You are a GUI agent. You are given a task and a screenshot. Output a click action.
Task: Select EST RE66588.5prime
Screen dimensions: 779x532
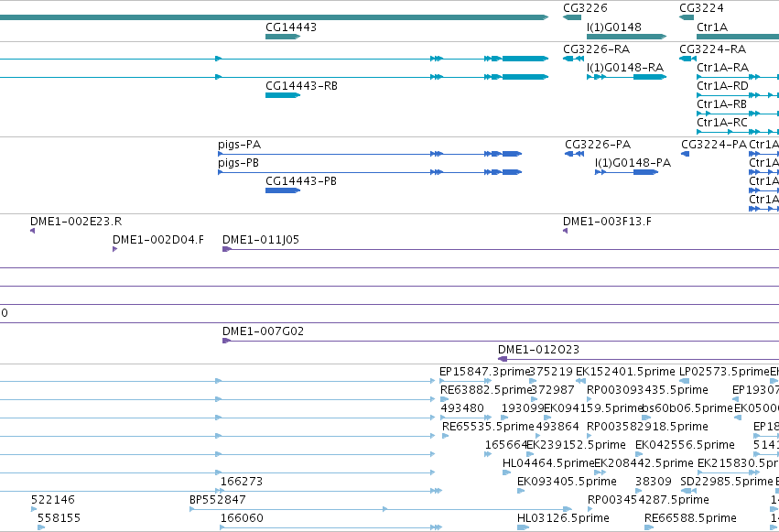(649, 527)
